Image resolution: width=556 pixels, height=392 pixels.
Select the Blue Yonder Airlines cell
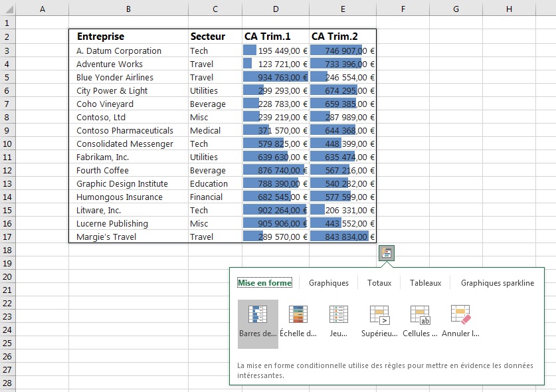tap(128, 77)
